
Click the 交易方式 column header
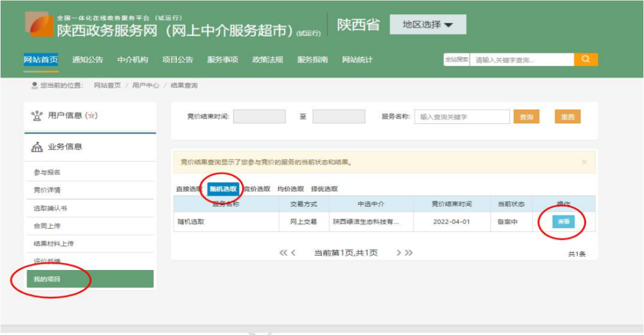[304, 204]
